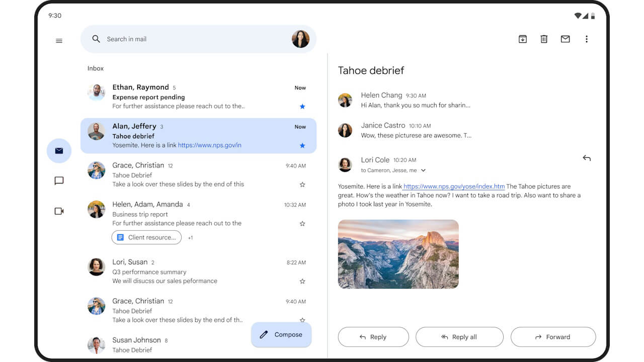The height and width of the screenshot is (362, 644).
Task: Click Janice Castro's avatar in the thread
Action: click(x=345, y=130)
